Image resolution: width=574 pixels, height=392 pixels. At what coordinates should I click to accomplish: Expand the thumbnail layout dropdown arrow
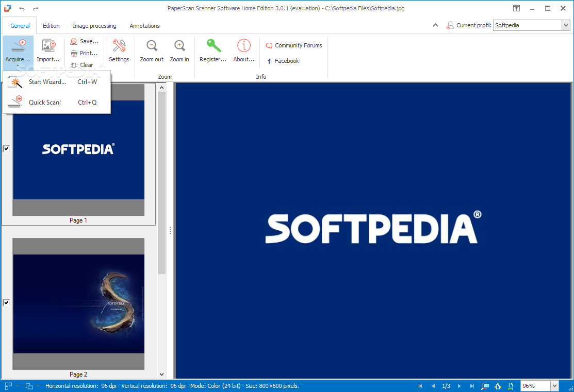[x=17, y=386]
